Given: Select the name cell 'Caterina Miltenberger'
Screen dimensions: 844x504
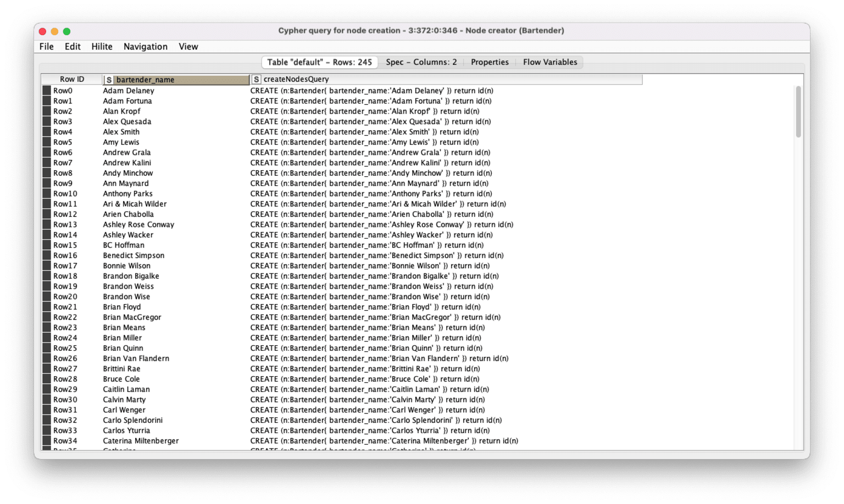Looking at the screenshot, I should (176, 441).
